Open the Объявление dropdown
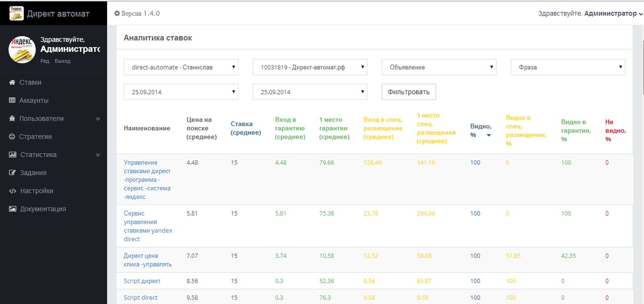Viewport: 644px width, 304px height. (439, 67)
